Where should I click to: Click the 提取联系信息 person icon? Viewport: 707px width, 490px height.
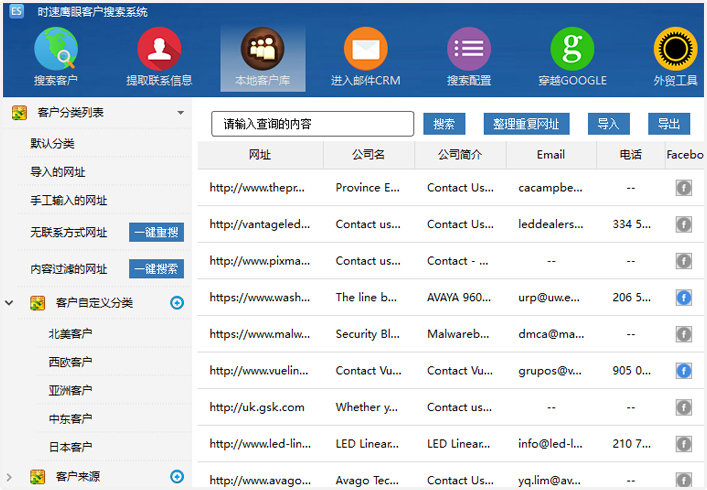159,48
